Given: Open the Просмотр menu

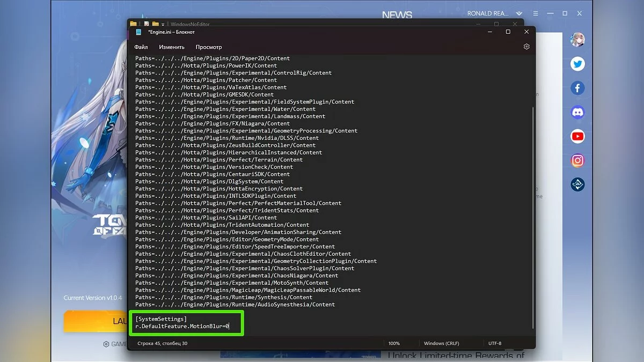Looking at the screenshot, I should coord(209,47).
